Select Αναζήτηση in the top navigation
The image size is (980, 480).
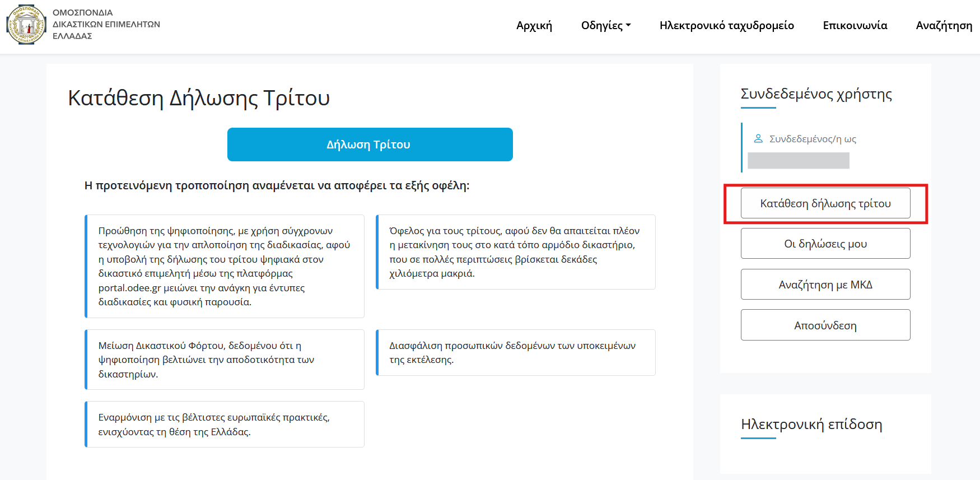944,25
